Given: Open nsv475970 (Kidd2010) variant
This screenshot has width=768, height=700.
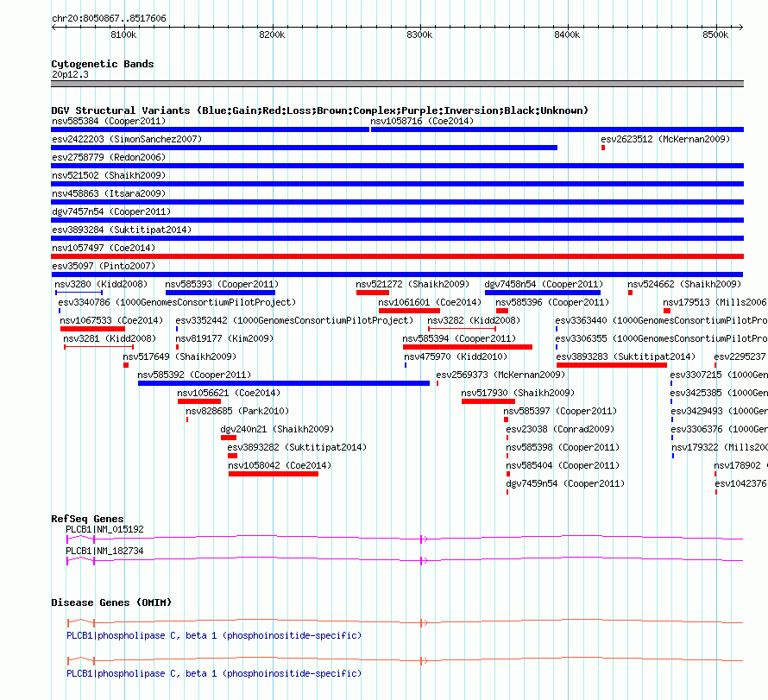Looking at the screenshot, I should coord(456,356).
